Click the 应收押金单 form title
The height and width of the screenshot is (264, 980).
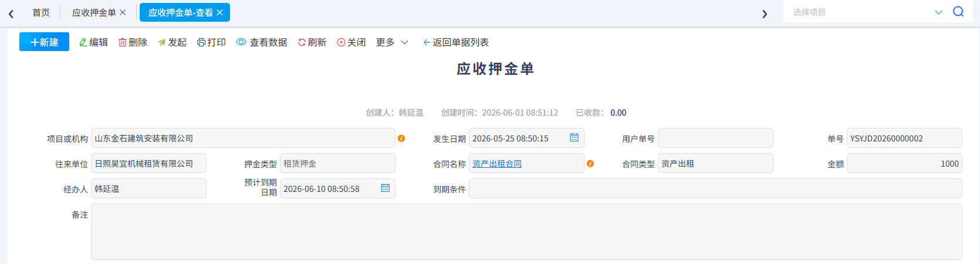pyautogui.click(x=495, y=69)
